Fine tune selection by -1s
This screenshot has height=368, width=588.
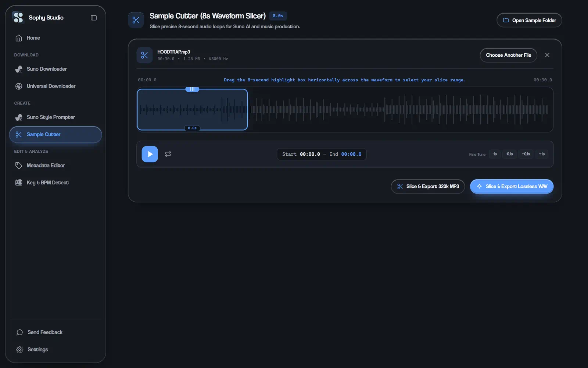(495, 154)
